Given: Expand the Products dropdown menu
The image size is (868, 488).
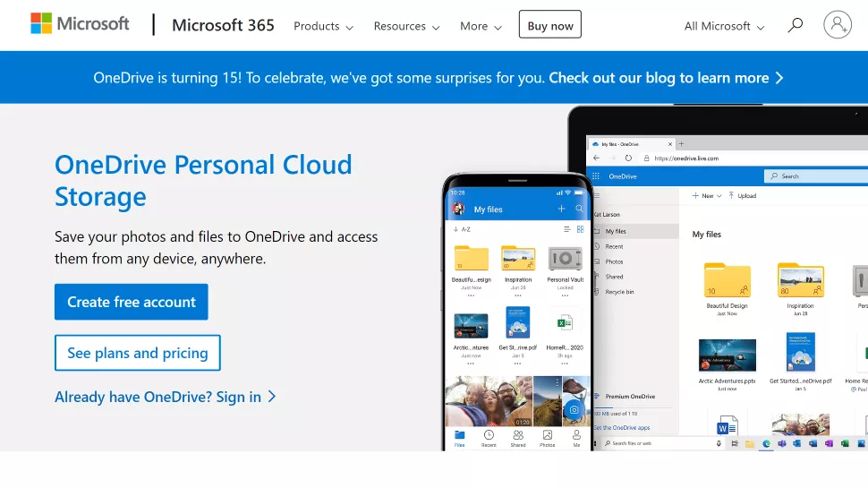Looking at the screenshot, I should point(323,26).
